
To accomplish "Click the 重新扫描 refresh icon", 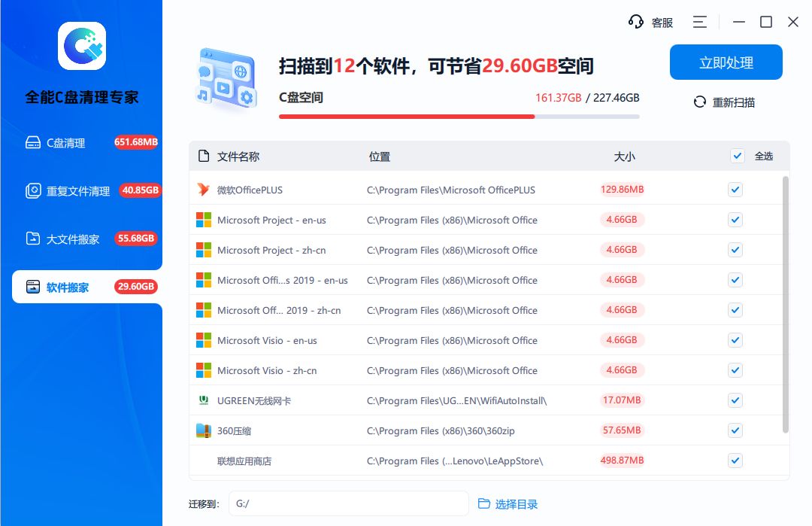I will click(699, 102).
